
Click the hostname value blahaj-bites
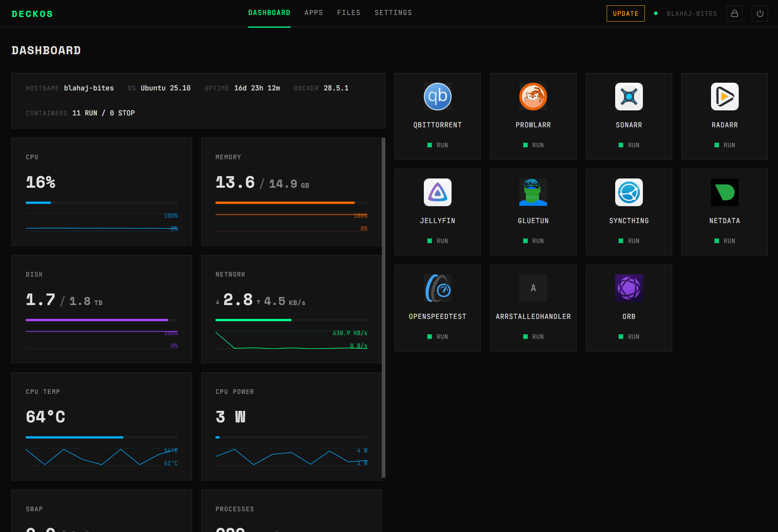(89, 88)
